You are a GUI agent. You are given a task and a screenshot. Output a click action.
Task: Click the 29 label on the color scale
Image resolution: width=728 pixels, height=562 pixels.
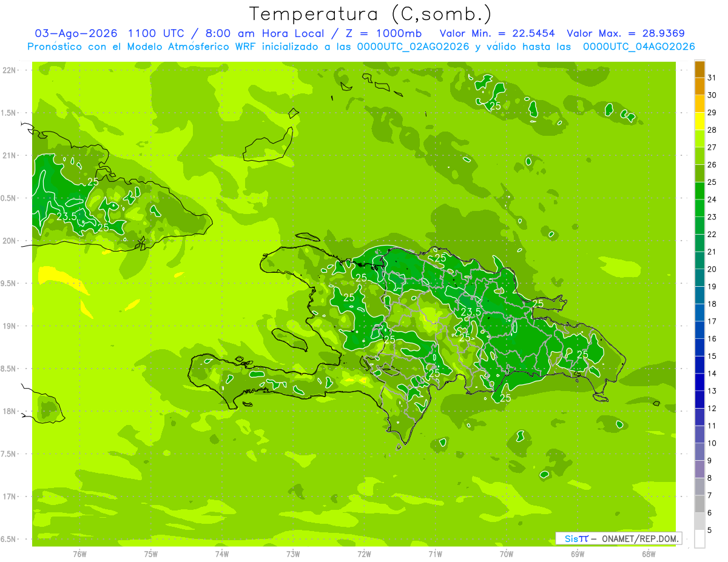click(712, 113)
